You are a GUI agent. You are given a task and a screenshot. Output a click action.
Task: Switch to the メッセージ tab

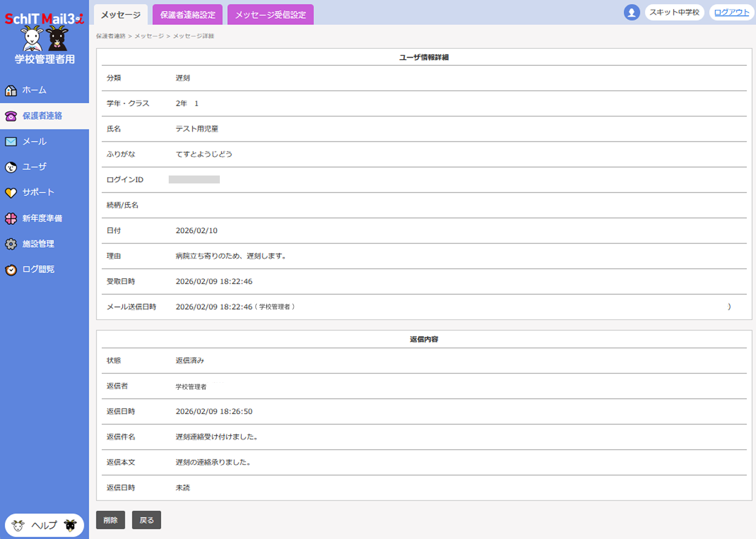point(120,15)
